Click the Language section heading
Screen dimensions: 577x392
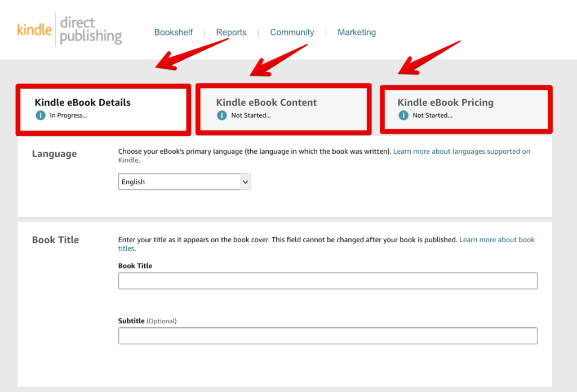click(x=55, y=154)
